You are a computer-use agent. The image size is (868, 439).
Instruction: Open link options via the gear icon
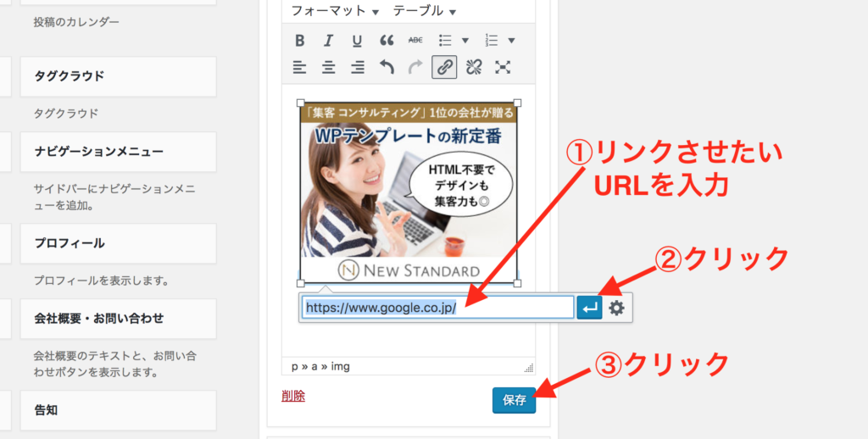(x=616, y=308)
